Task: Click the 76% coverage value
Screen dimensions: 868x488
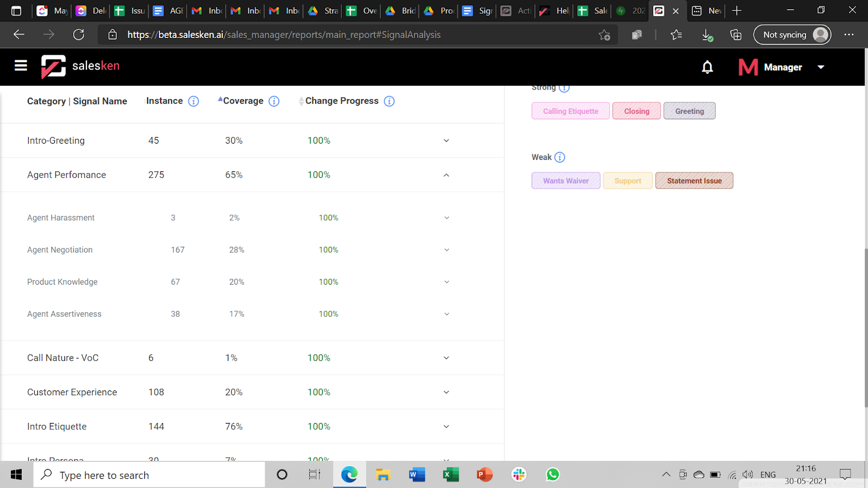Action: [x=234, y=427]
